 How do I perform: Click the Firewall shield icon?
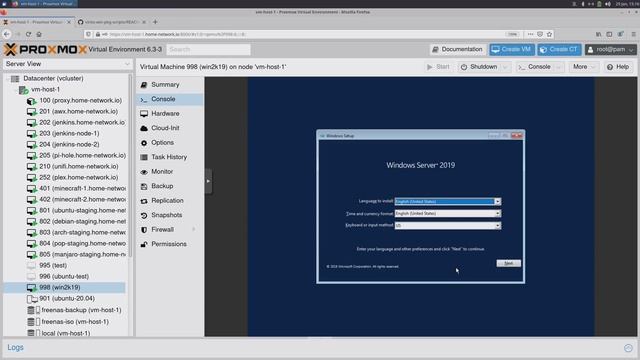(144, 230)
